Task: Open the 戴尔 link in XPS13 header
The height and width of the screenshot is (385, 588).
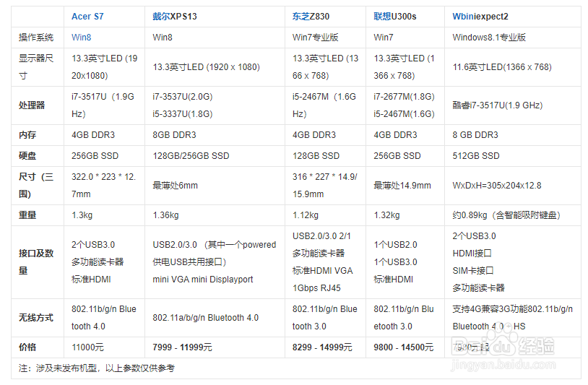Action: [x=161, y=17]
